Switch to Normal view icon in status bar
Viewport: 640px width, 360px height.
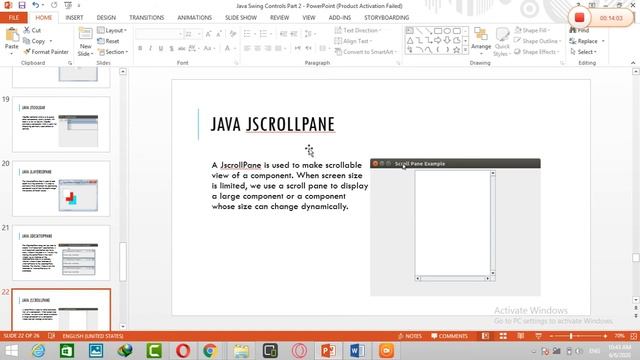[485, 336]
